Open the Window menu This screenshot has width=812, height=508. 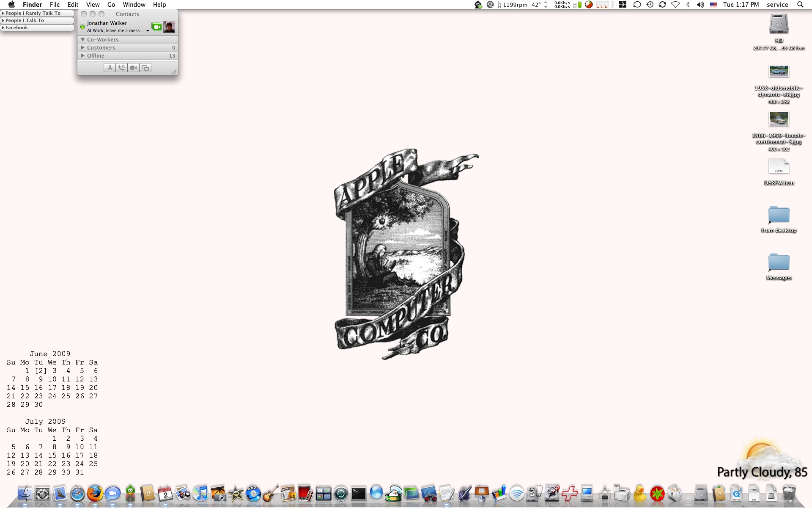point(134,5)
